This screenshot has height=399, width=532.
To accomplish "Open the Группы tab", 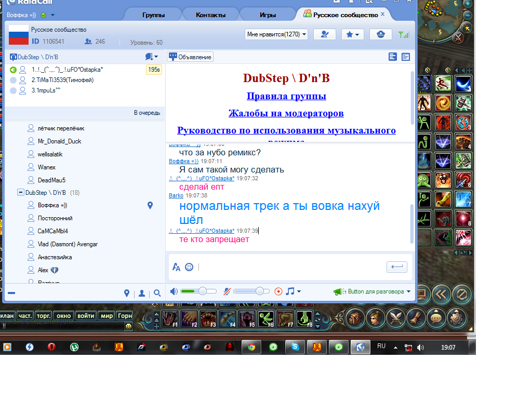I will click(x=153, y=15).
